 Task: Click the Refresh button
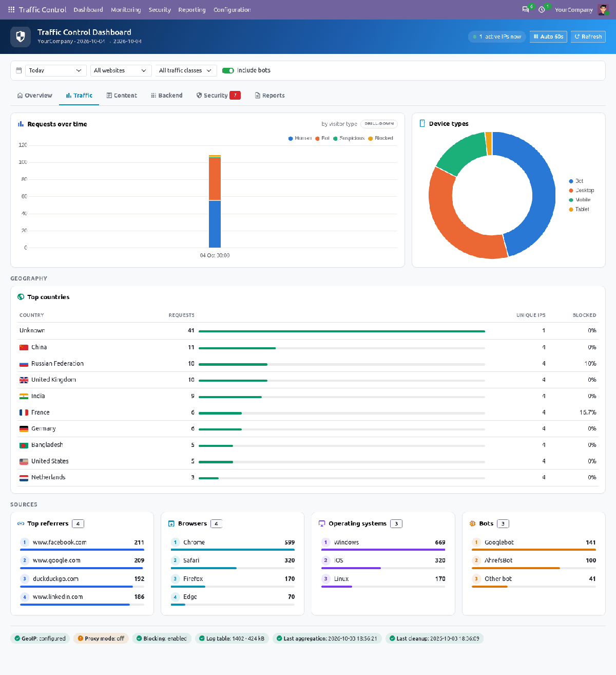click(x=588, y=36)
